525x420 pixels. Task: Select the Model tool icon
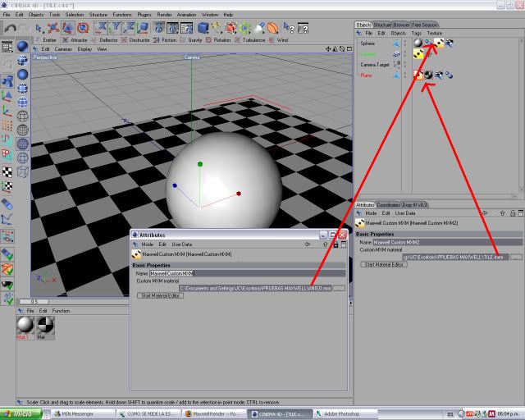coord(7,82)
